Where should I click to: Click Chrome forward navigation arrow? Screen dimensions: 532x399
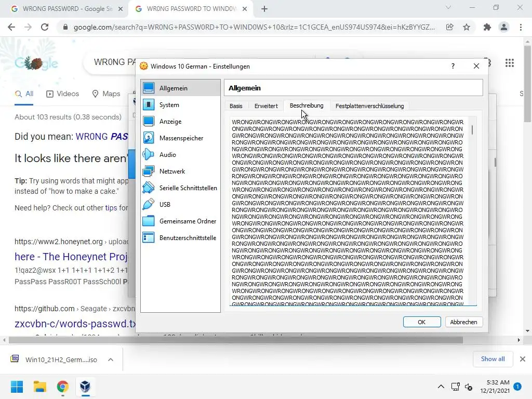point(28,27)
